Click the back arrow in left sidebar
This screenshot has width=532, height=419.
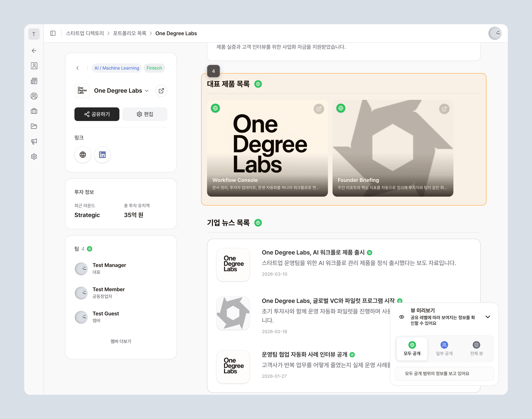34,51
